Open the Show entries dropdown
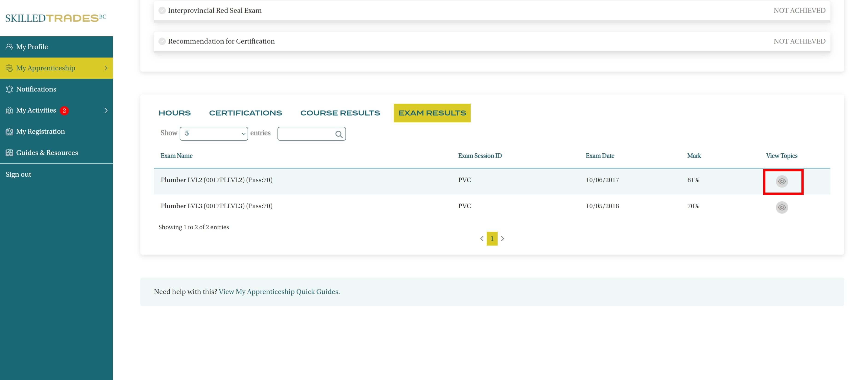This screenshot has width=868, height=380. click(214, 134)
